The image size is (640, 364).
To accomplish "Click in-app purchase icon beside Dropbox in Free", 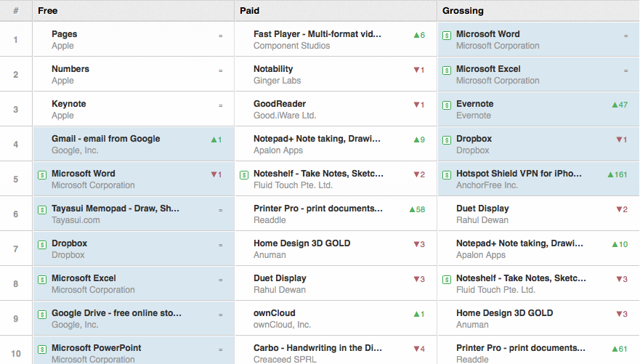I will click(42, 245).
